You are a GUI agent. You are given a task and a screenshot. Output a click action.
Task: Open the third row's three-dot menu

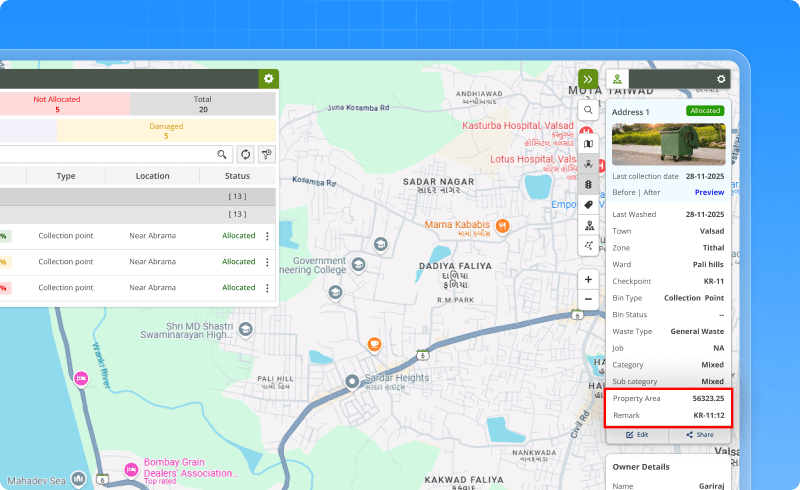pyautogui.click(x=267, y=288)
